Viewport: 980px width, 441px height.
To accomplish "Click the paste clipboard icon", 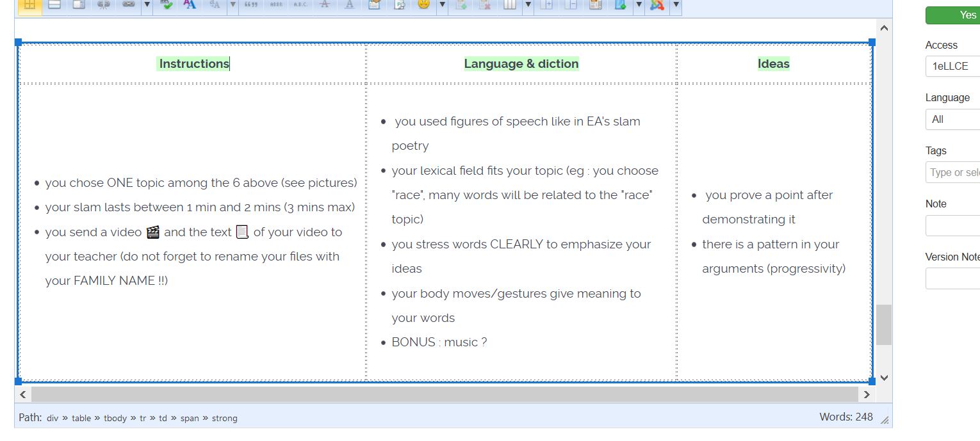I will tap(375, 5).
